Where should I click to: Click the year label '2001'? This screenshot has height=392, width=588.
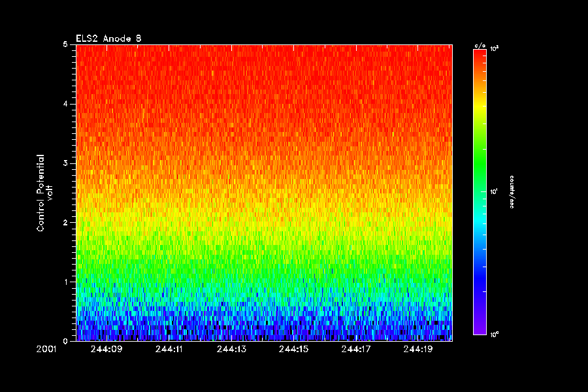pyautogui.click(x=46, y=350)
